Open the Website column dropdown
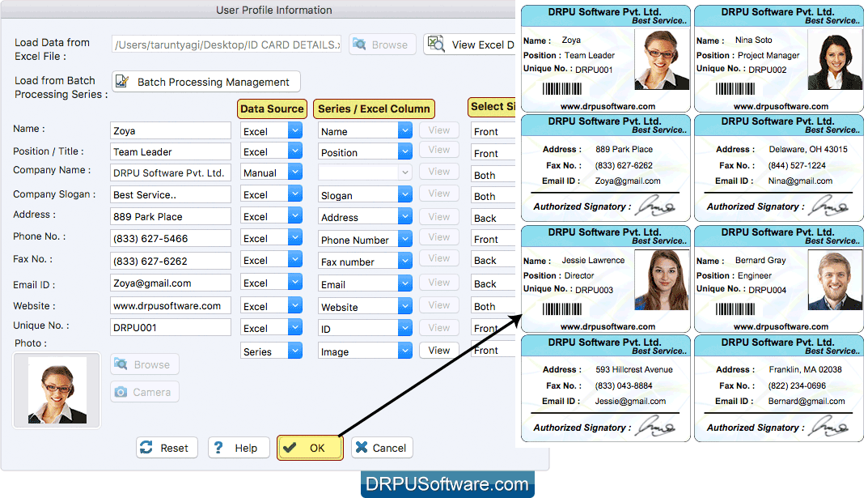This screenshot has width=868, height=498. coord(405,306)
